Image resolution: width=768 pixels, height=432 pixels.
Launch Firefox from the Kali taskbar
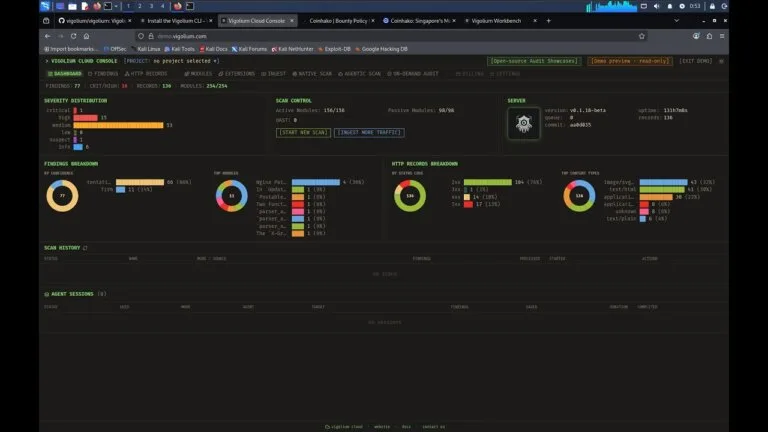point(97,6)
